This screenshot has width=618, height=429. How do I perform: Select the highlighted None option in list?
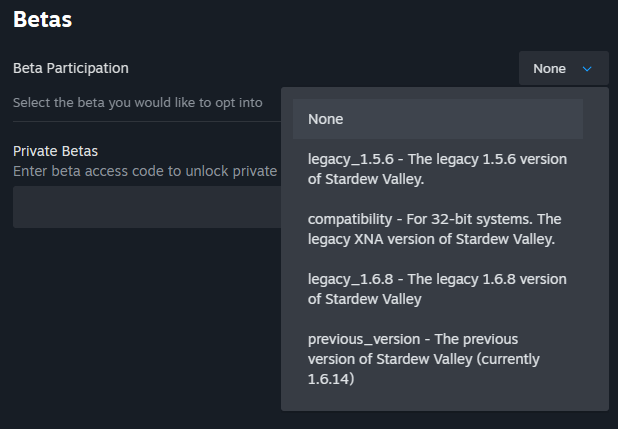point(437,119)
